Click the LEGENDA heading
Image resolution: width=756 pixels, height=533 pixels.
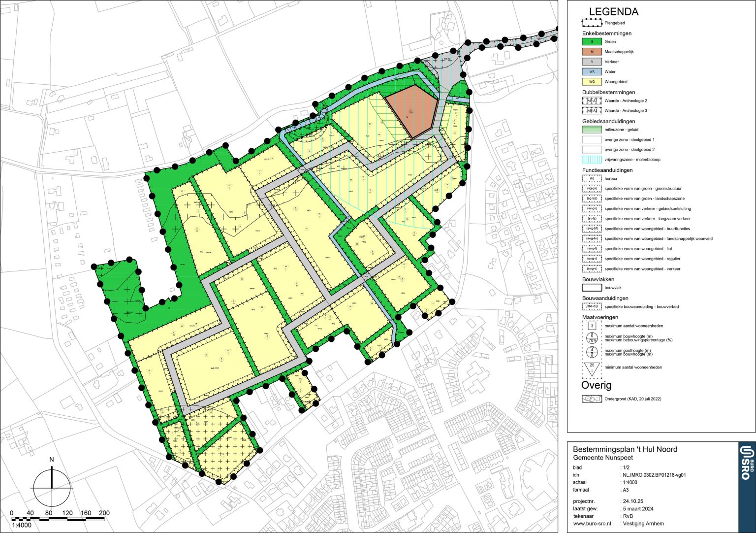tap(614, 11)
